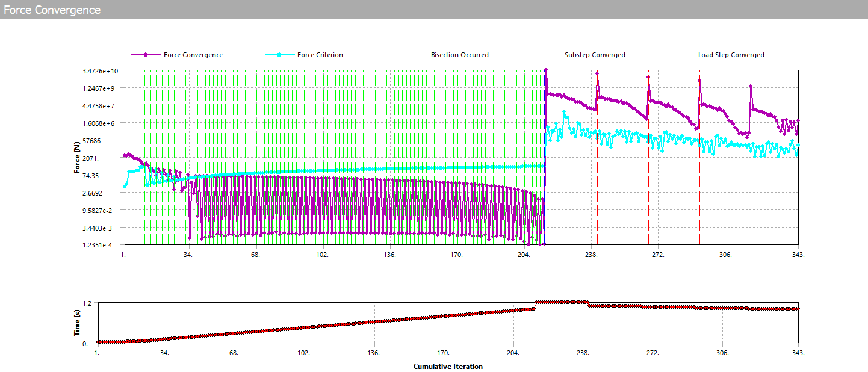
Task: Select the Load Step Converged legend label
Action: (731, 55)
